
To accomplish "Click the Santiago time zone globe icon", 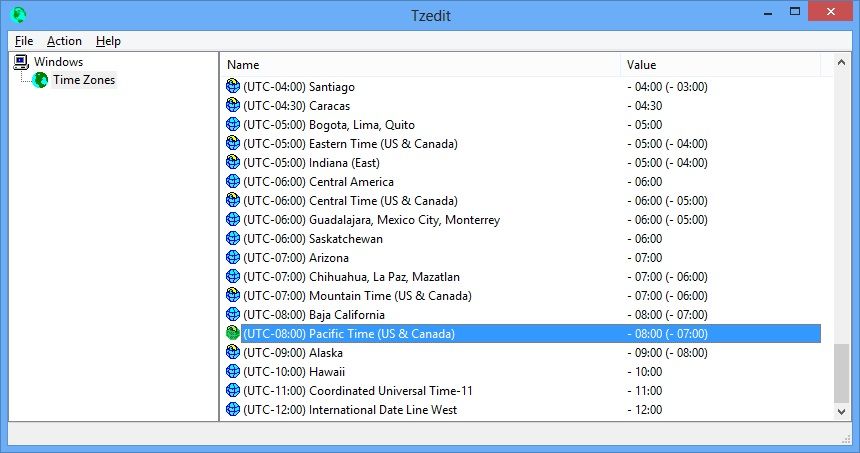I will coord(233,86).
